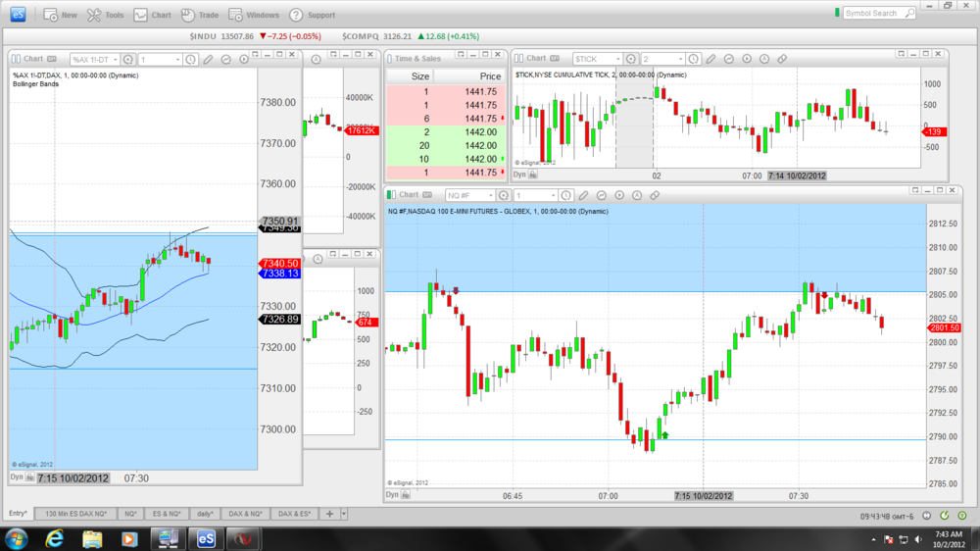Add a new page with plus button
This screenshot has height=551, width=980.
tap(329, 514)
